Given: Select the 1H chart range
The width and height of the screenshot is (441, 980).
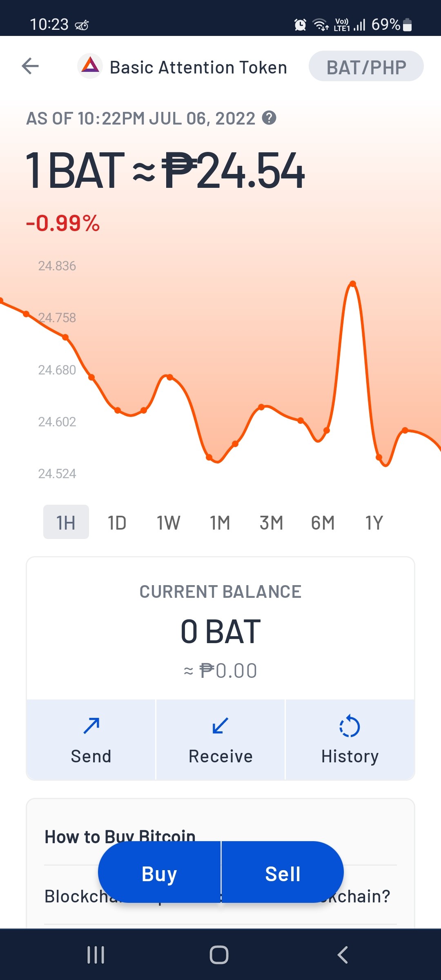Looking at the screenshot, I should 66,522.
